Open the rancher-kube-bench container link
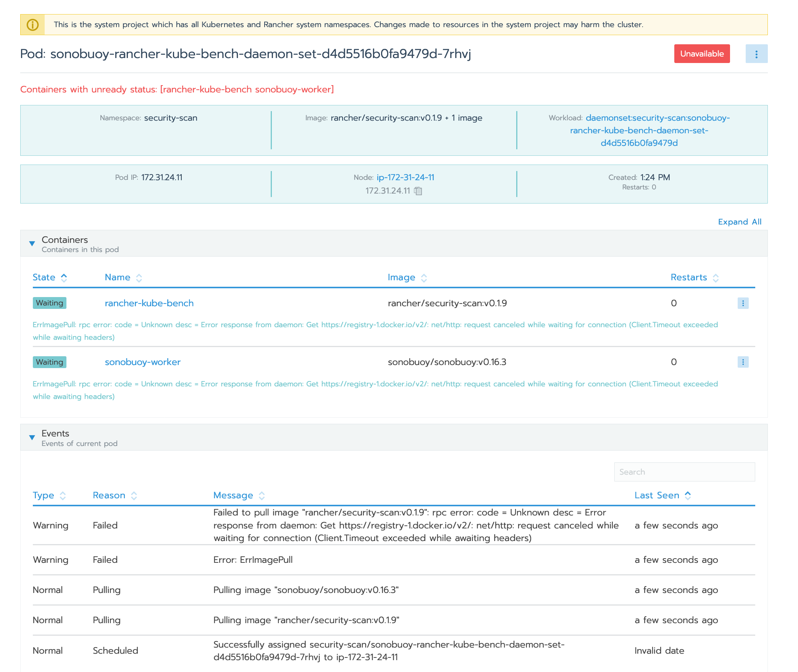This screenshot has height=672, width=798. tap(149, 303)
